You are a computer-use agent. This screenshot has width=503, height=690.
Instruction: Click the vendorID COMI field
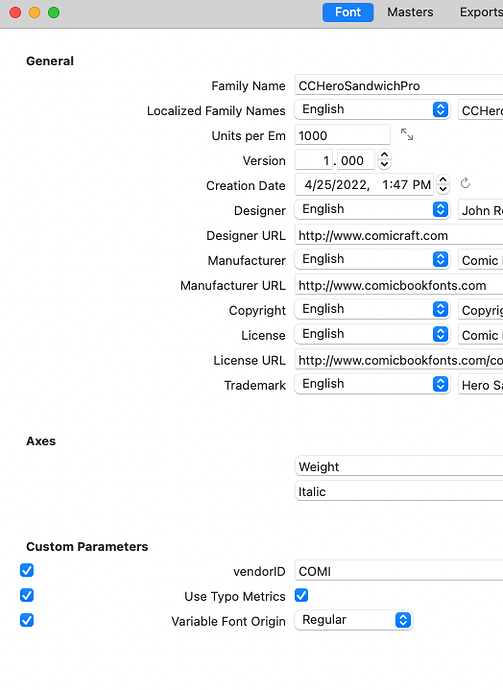(x=399, y=571)
